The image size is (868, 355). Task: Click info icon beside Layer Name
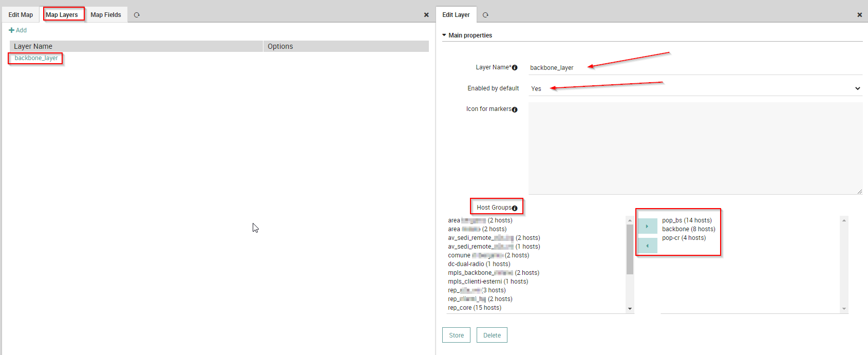(515, 68)
